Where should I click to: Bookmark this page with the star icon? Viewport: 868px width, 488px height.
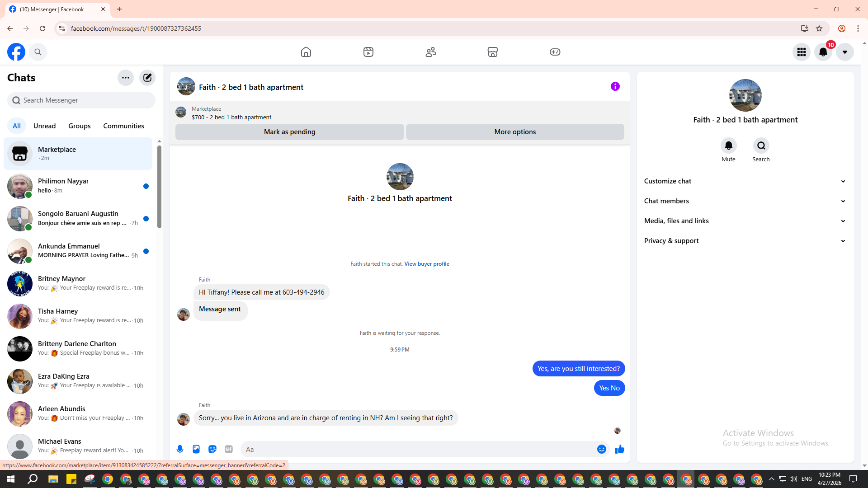819,28
